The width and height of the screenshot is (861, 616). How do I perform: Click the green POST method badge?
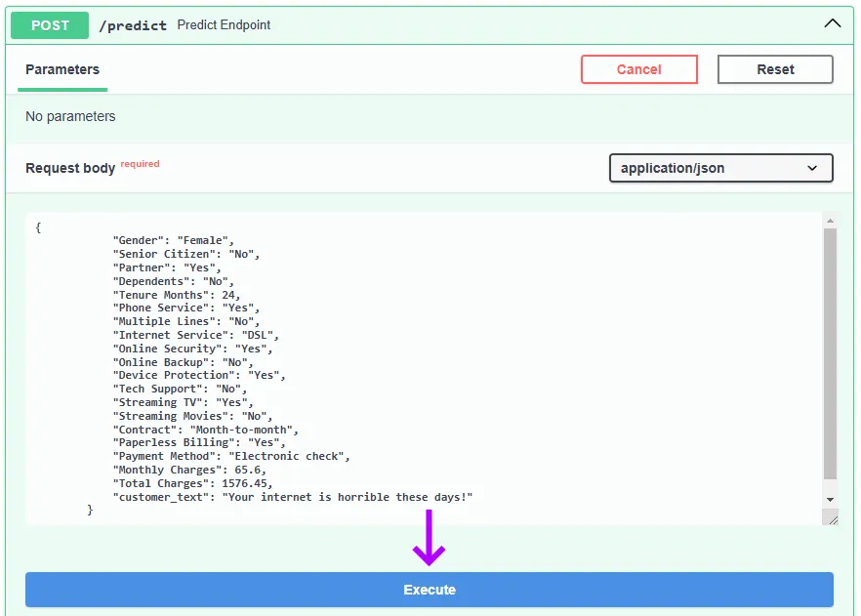(49, 24)
